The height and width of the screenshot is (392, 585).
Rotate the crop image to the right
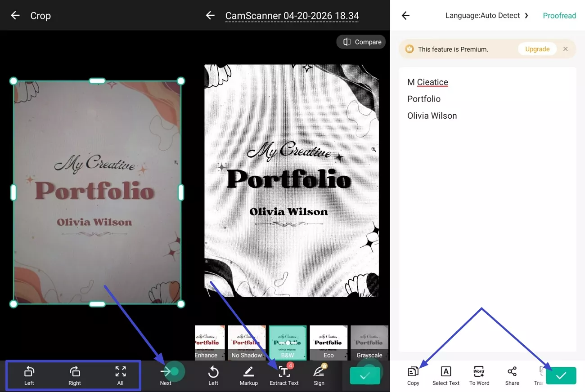[75, 375]
